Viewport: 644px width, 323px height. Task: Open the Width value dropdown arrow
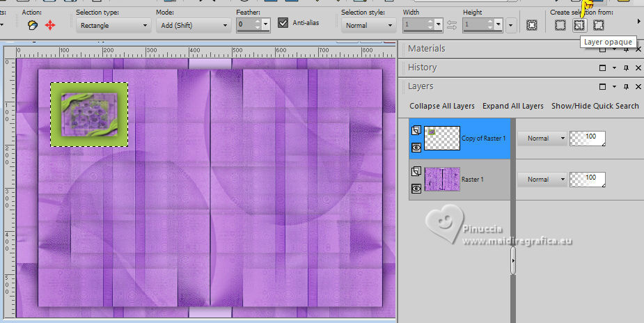click(x=439, y=24)
